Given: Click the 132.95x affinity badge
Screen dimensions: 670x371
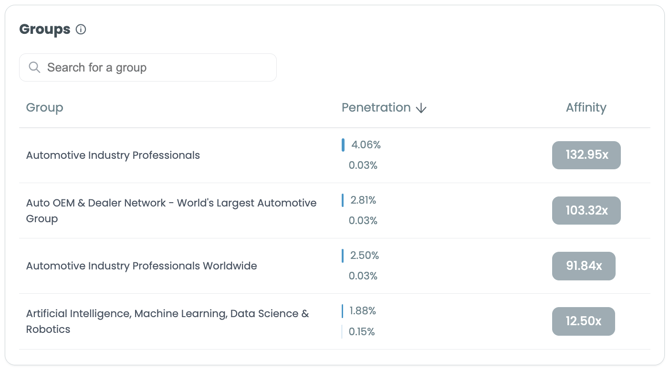Looking at the screenshot, I should point(586,155).
